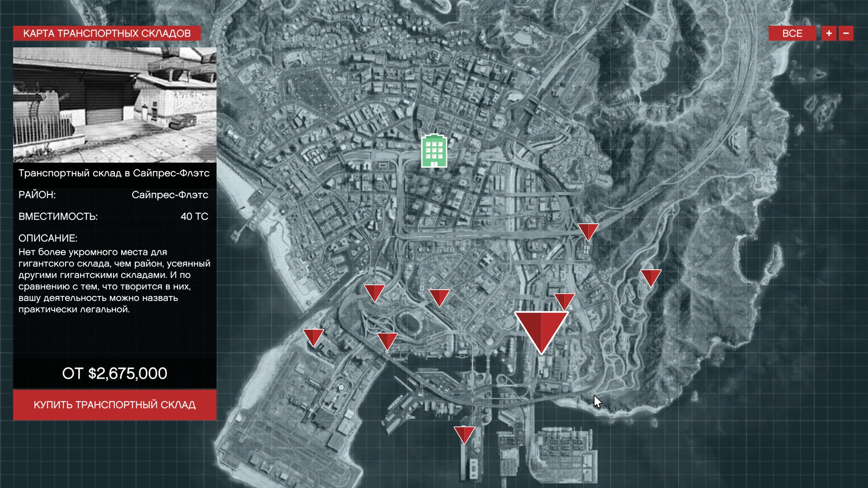Select the easternmost marker in the hills
Image resolution: width=868 pixels, height=488 pixels.
pos(651,278)
